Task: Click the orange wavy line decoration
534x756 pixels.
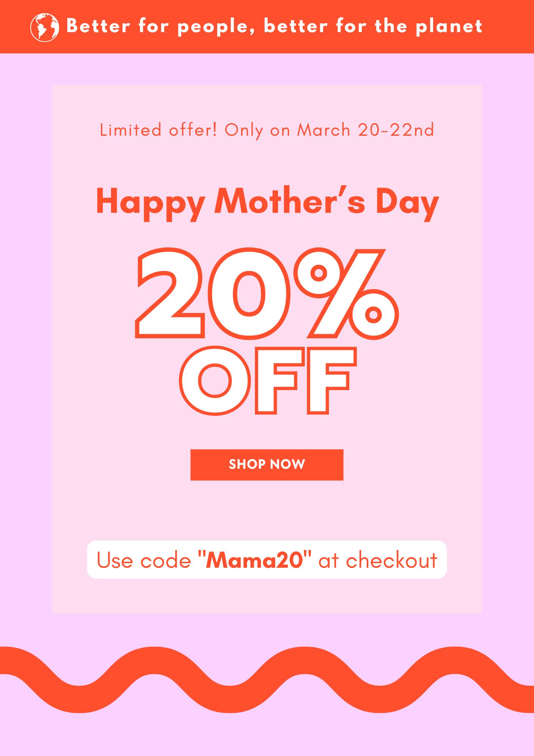Action: (267, 680)
